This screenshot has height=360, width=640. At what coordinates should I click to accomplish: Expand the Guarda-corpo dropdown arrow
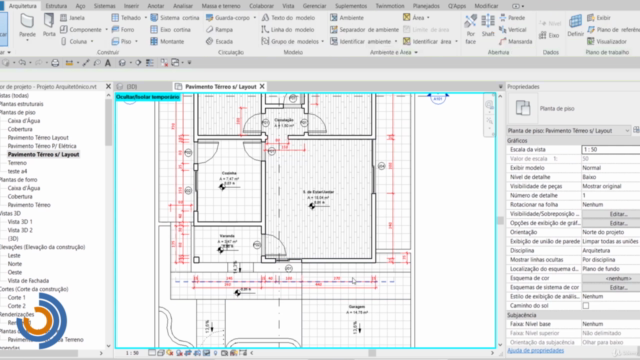255,18
